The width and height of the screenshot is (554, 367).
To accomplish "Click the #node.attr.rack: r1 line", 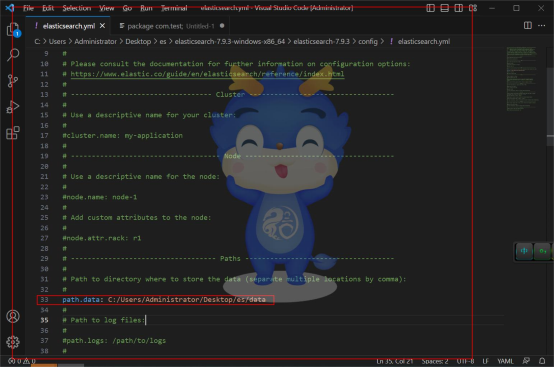I will [102, 238].
